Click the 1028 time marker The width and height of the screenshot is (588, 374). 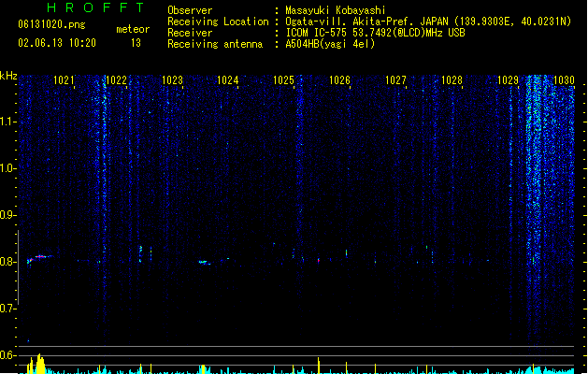point(452,80)
